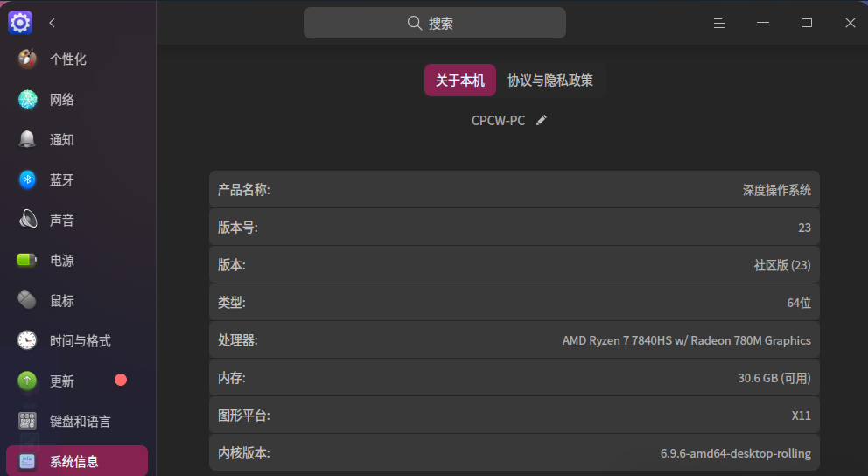
Task: Switch to the 协议与隐私政策 tab
Action: point(550,80)
